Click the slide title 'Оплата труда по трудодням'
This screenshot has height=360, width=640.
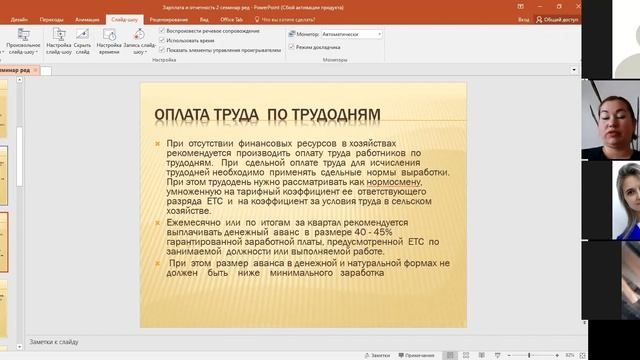point(267,115)
